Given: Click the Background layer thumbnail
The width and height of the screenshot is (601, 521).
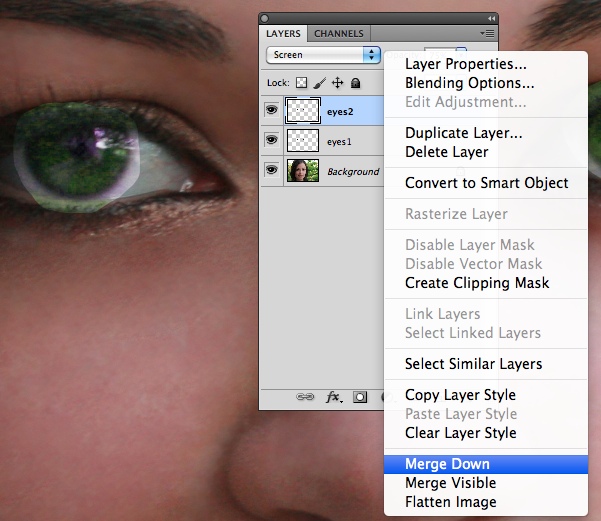Looking at the screenshot, I should tap(303, 170).
